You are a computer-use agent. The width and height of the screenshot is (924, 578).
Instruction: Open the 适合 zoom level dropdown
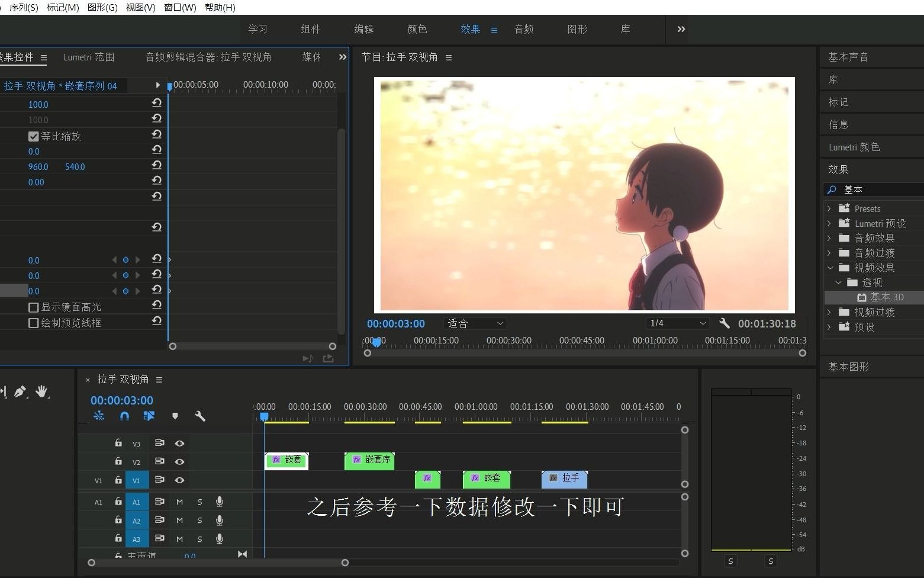(x=475, y=323)
